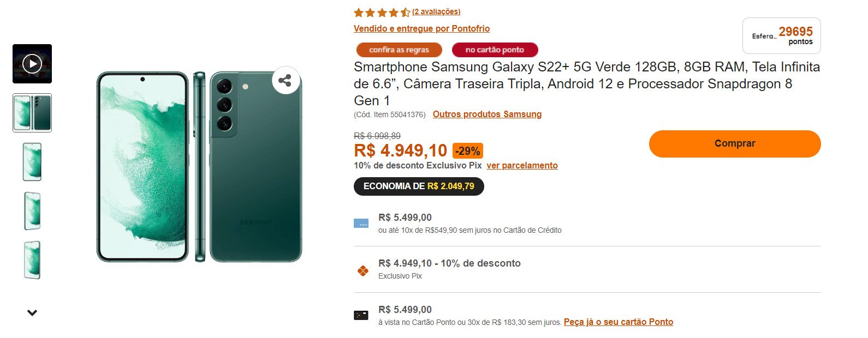Open the 2 avaliações reviews link
868x338 pixels.
(436, 11)
